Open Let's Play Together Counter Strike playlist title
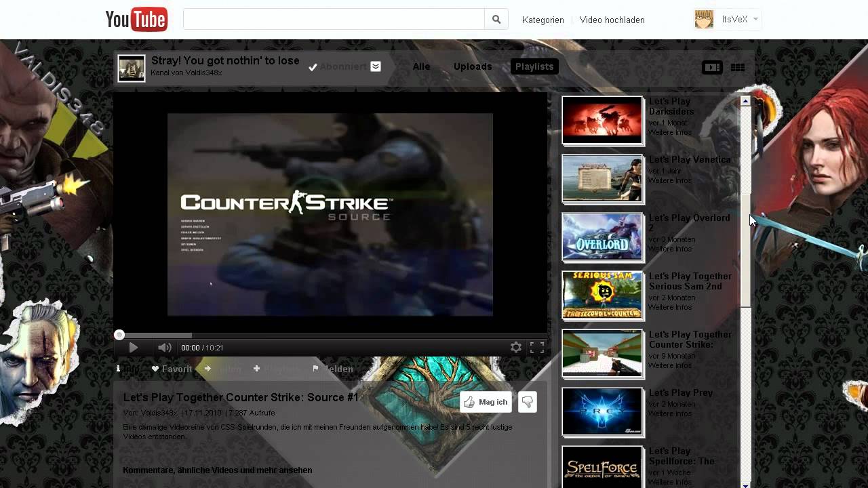 (690, 340)
